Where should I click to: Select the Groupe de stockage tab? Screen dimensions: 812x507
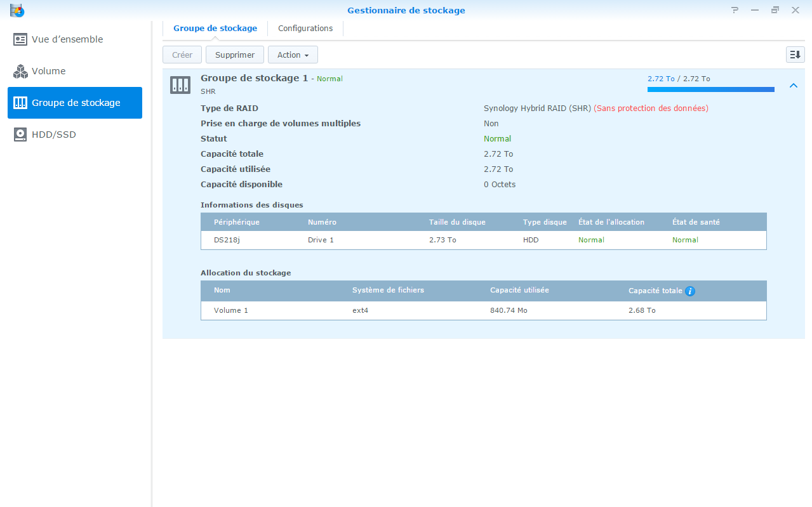(x=215, y=29)
